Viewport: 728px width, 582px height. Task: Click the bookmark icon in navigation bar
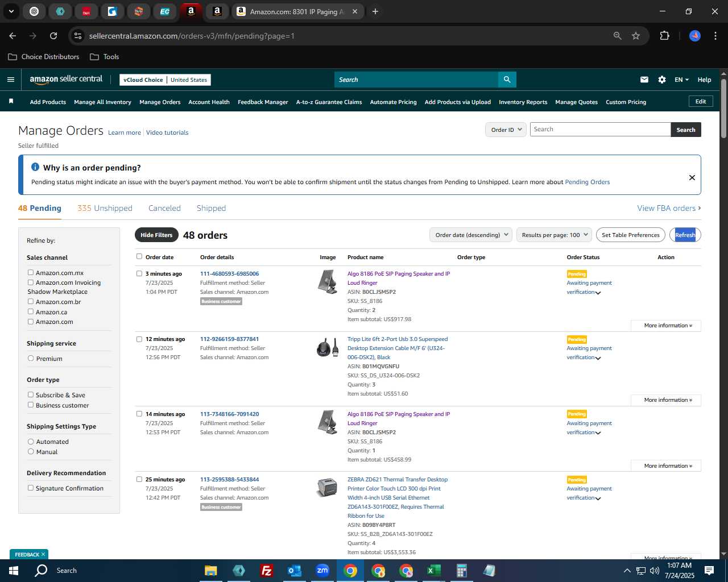click(11, 101)
